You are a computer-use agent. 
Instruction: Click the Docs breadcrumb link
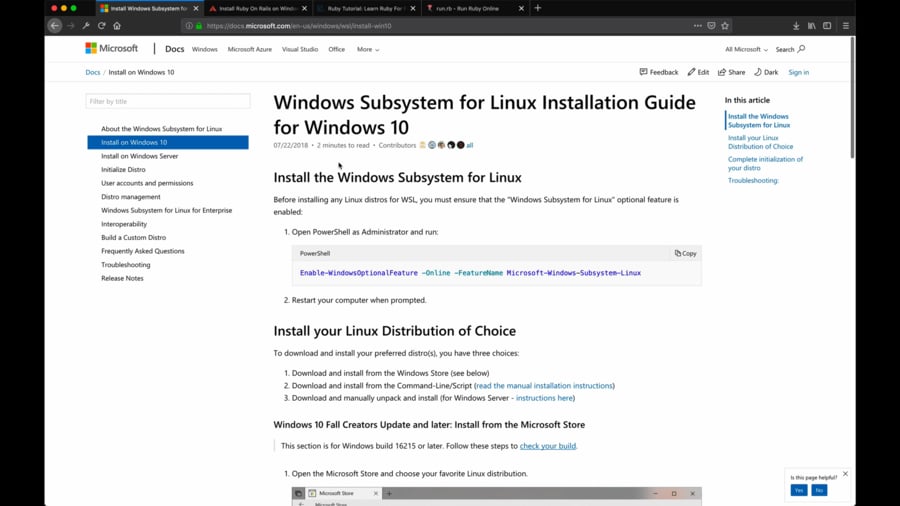pyautogui.click(x=92, y=72)
